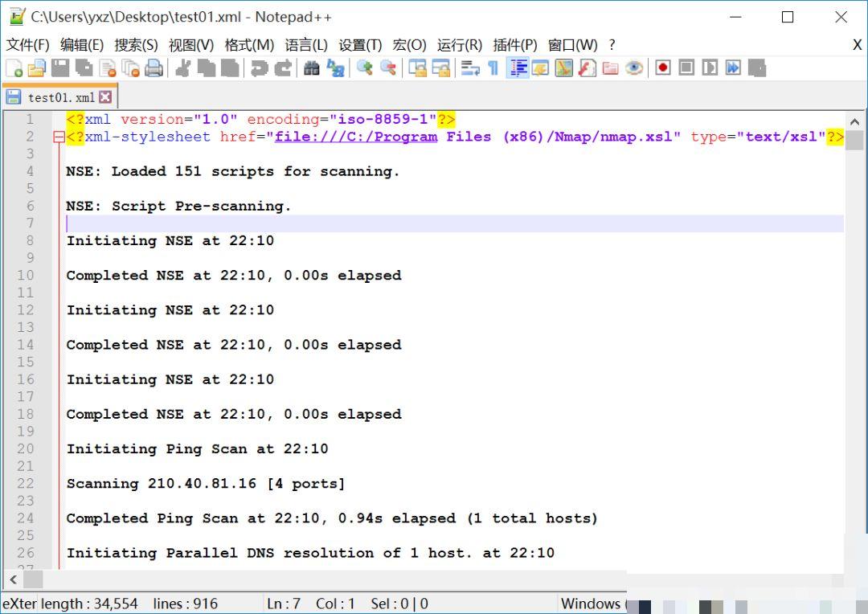The width and height of the screenshot is (868, 614).
Task: Save the current file with Save icon
Action: [x=60, y=68]
